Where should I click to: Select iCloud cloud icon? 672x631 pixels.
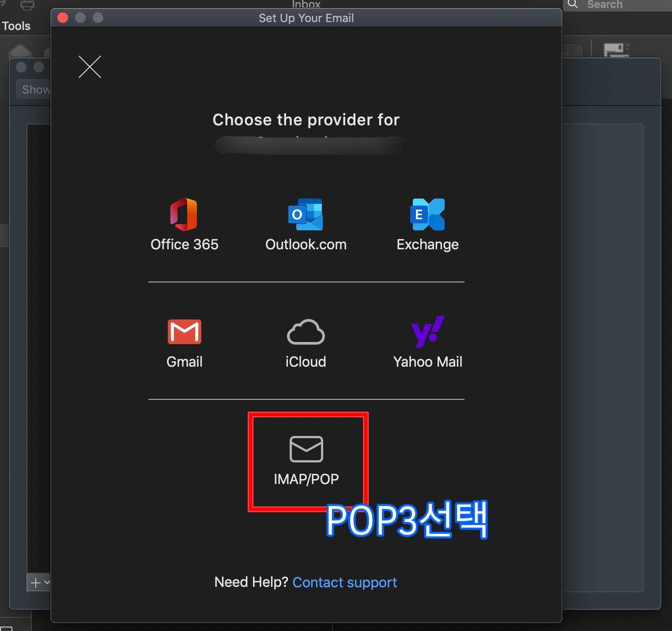(306, 332)
